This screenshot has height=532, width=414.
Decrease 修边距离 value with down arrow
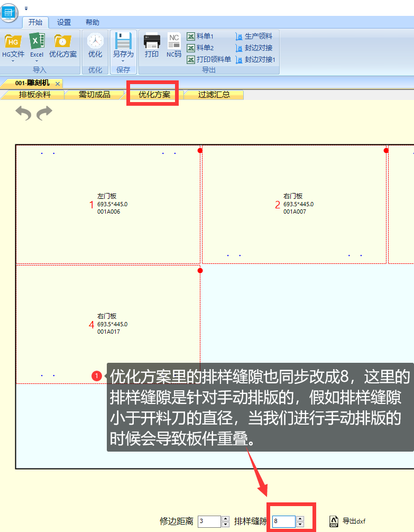(226, 524)
